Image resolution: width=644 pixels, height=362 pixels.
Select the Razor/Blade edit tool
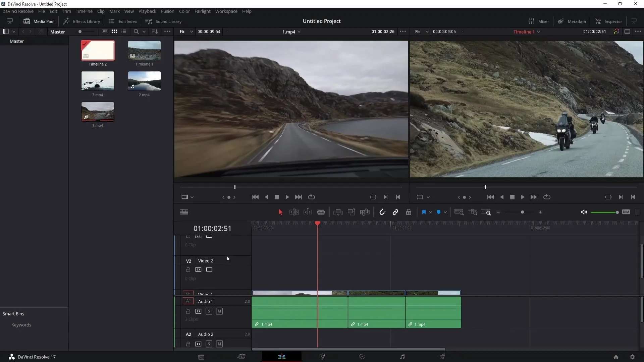[321, 212]
